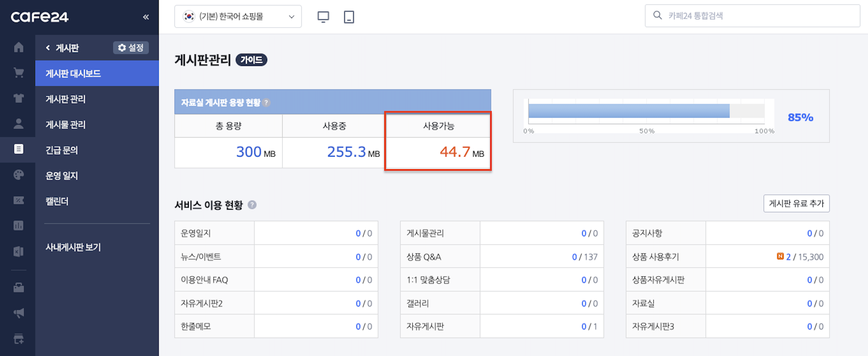
Task: Click 자료실 count 0 link
Action: click(809, 304)
